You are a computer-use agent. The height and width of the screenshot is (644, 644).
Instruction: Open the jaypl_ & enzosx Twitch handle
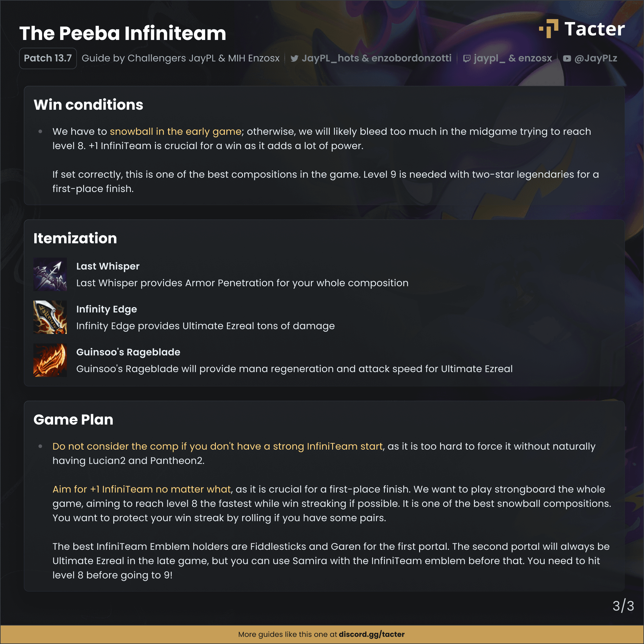coord(513,58)
